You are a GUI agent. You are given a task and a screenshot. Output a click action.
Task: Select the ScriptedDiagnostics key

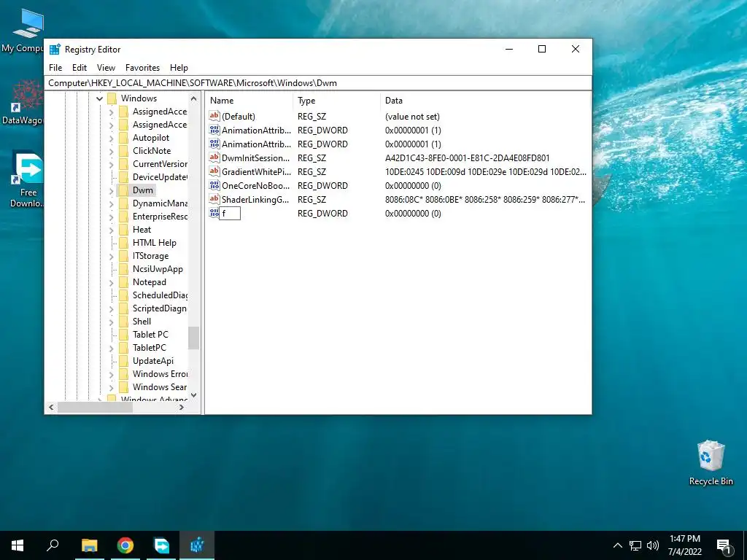pyautogui.click(x=160, y=308)
